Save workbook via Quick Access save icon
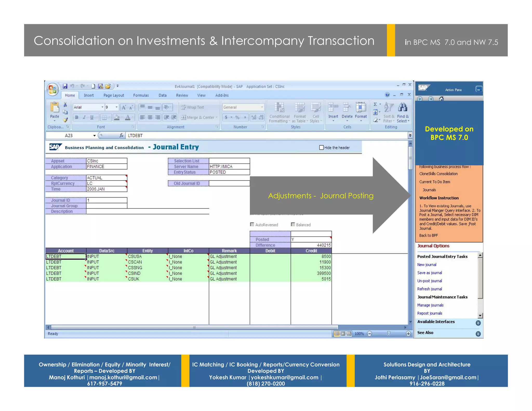The height and width of the screenshot is (411, 532). point(65,86)
